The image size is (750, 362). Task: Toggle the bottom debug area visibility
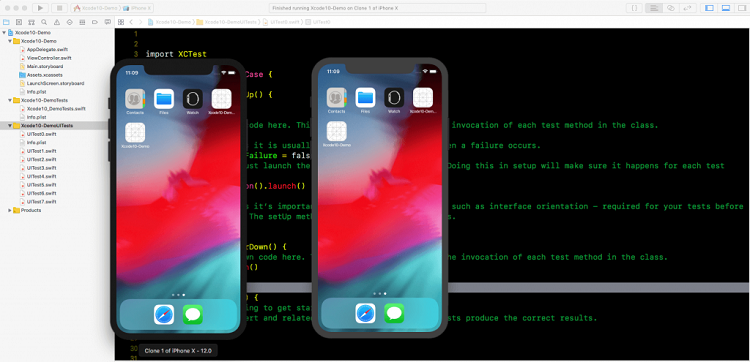click(x=726, y=8)
